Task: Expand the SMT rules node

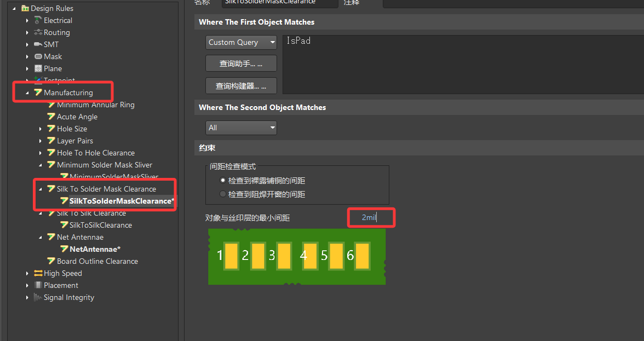Action: 27,44
